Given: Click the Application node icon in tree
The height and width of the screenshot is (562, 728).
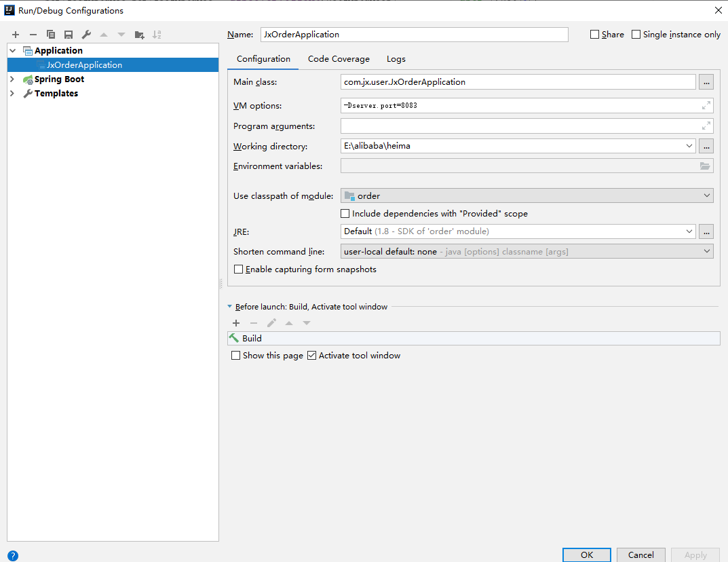Looking at the screenshot, I should 28,51.
